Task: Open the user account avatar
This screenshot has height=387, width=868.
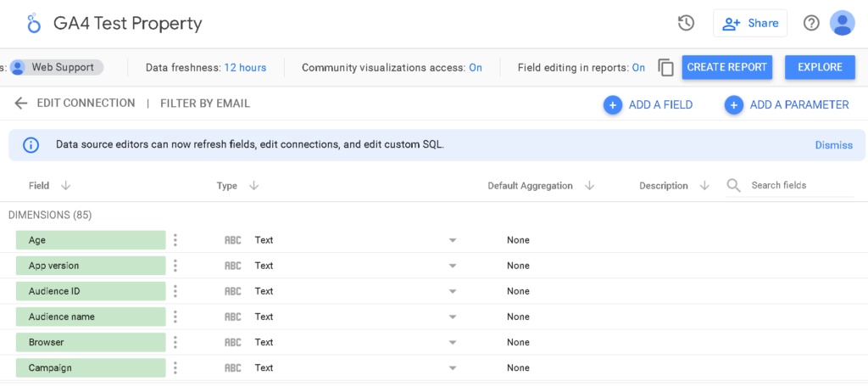Action: (843, 23)
